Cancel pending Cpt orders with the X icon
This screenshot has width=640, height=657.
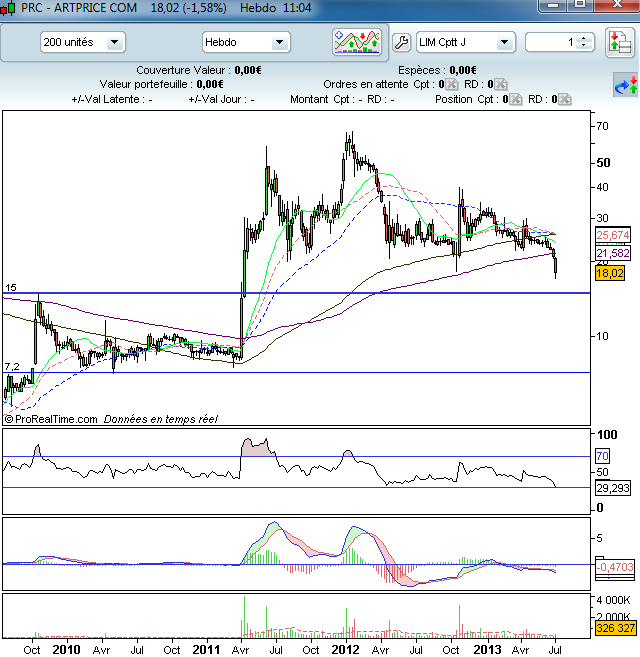tap(451, 84)
